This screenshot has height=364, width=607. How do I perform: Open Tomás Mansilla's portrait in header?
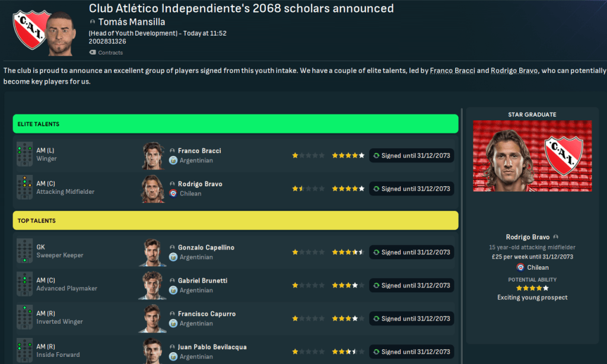[62, 34]
